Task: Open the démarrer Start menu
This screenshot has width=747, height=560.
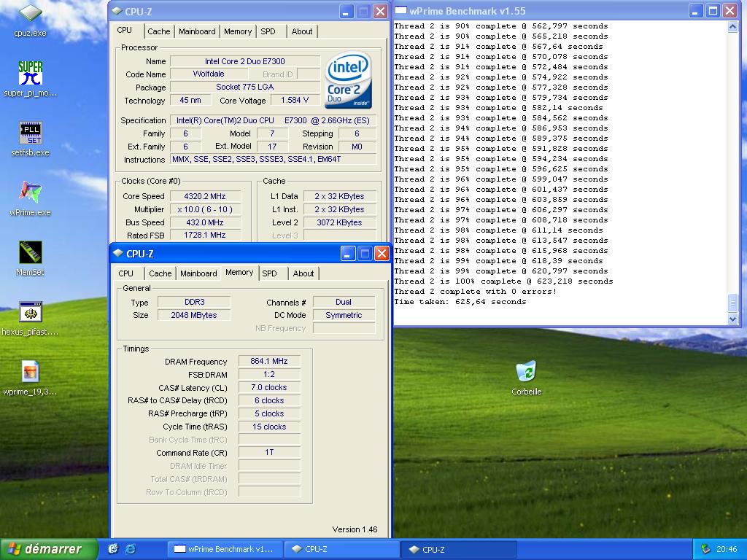Action: (x=49, y=549)
